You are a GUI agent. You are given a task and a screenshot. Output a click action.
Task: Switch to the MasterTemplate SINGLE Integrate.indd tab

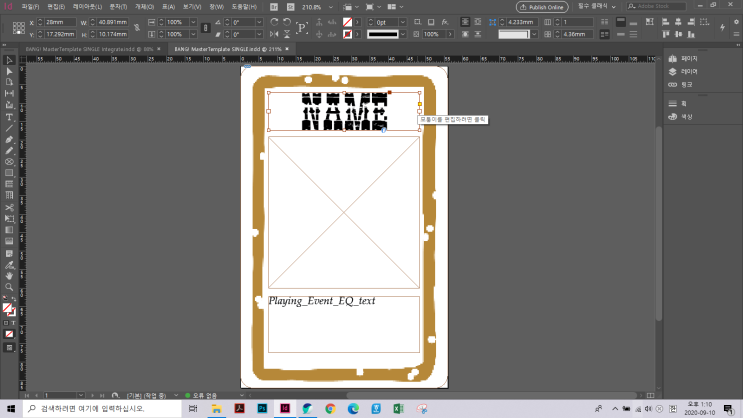point(89,49)
